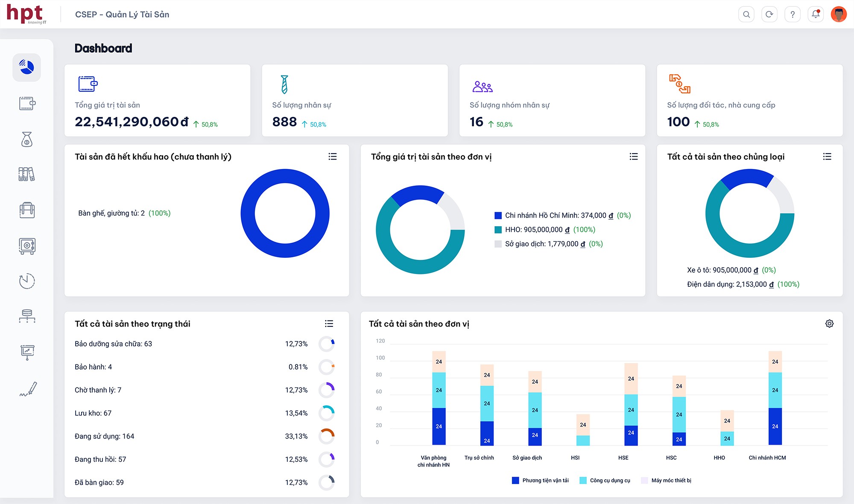
Task: Open the money bag sidebar icon
Action: click(27, 139)
